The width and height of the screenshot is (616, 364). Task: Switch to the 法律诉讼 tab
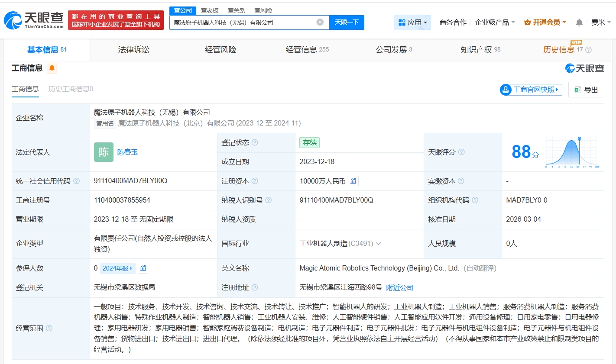(133, 50)
